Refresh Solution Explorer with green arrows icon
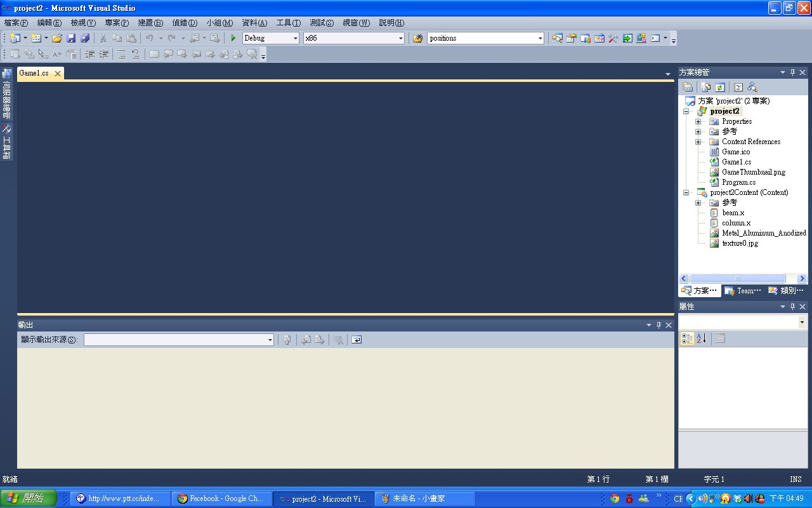The width and height of the screenshot is (812, 508). [x=719, y=87]
